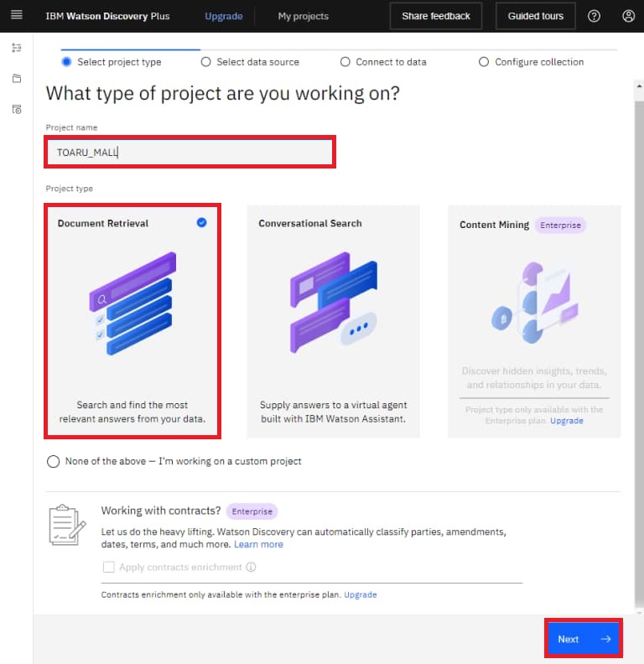Open the Upgrade link in header
The width and height of the screenshot is (644, 664).
click(x=224, y=16)
